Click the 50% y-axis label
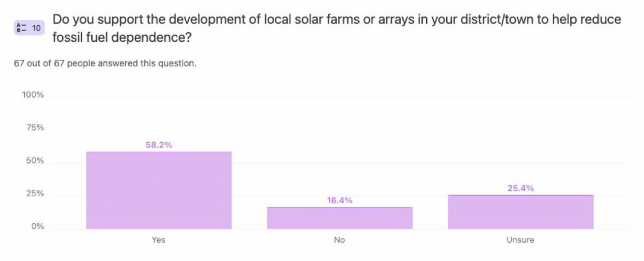 [x=35, y=161]
